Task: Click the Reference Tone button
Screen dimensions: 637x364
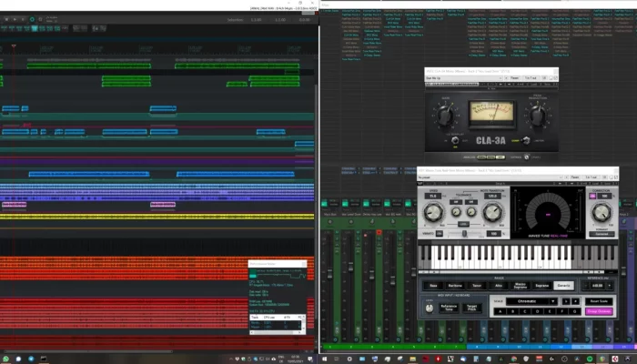Action: [449, 308]
